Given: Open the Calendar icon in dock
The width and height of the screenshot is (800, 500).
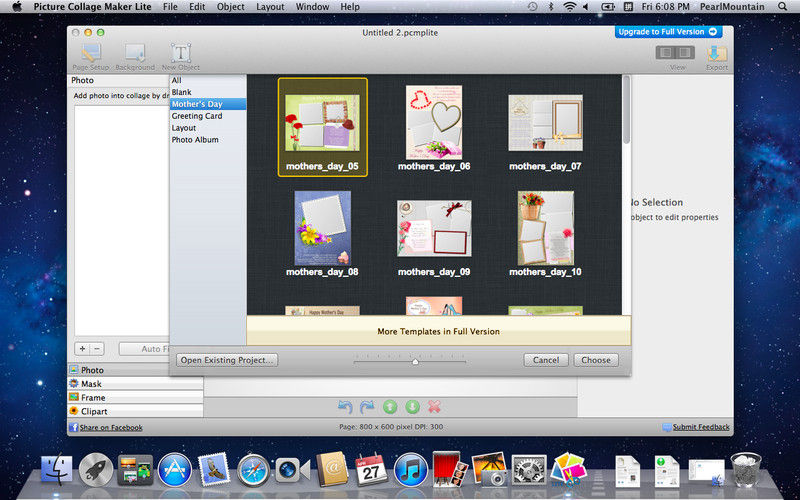Looking at the screenshot, I should tap(371, 469).
